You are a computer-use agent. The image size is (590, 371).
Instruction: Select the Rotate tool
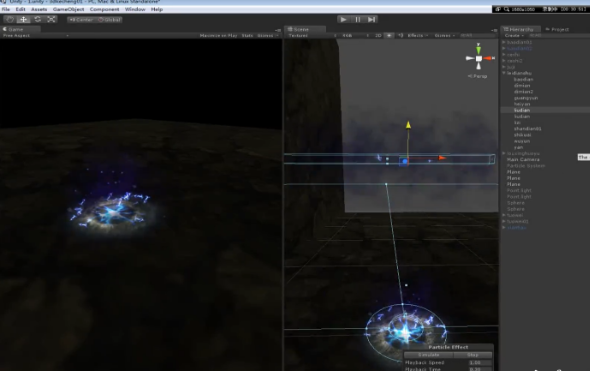point(37,19)
